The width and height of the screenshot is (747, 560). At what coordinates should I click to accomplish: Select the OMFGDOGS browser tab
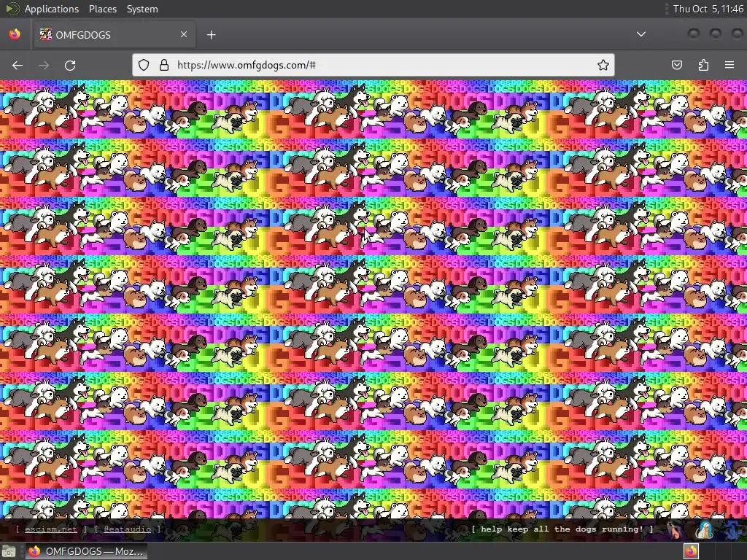coord(113,34)
